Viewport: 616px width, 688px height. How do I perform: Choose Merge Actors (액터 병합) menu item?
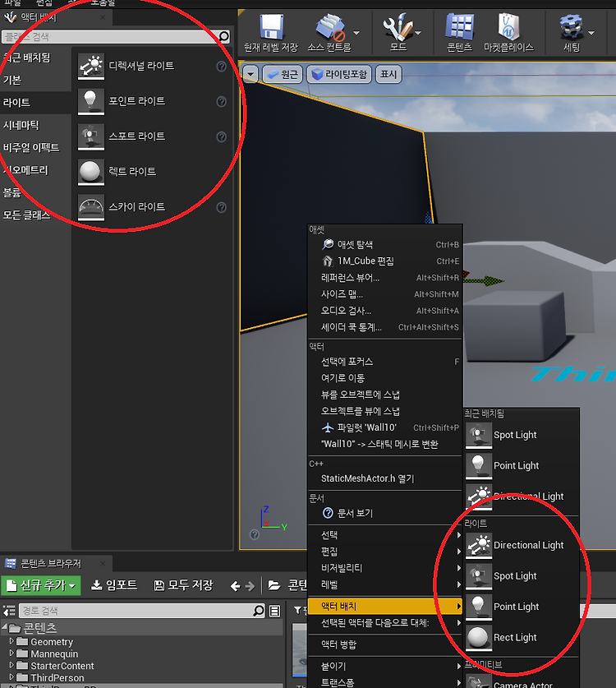385,644
